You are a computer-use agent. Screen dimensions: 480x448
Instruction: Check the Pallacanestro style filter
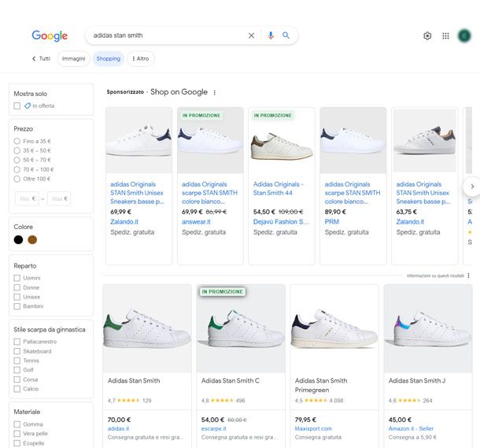[17, 342]
